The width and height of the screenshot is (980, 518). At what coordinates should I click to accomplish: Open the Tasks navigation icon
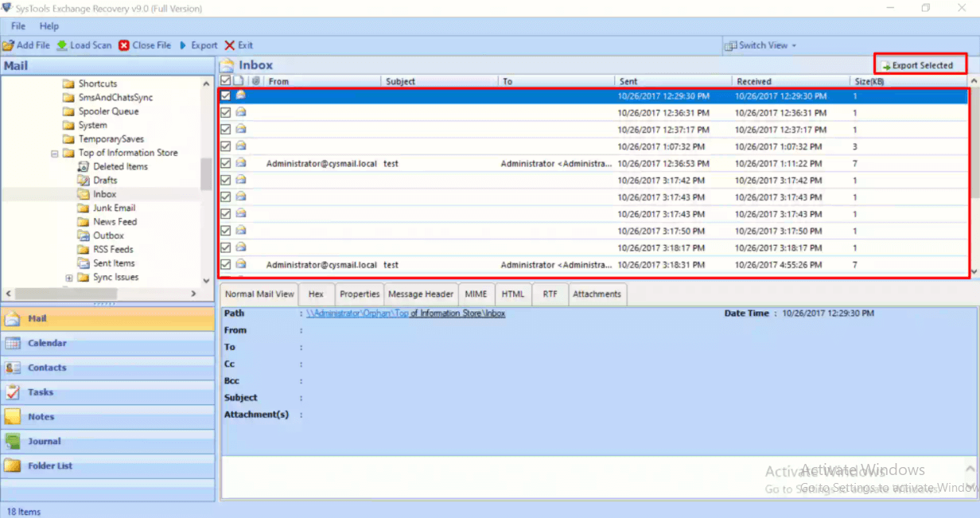coord(13,392)
